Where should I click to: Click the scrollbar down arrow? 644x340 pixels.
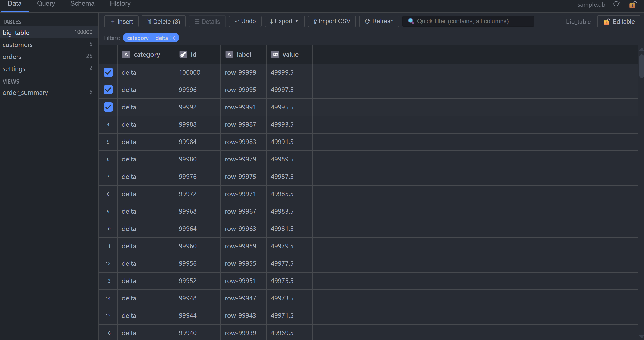(641, 337)
